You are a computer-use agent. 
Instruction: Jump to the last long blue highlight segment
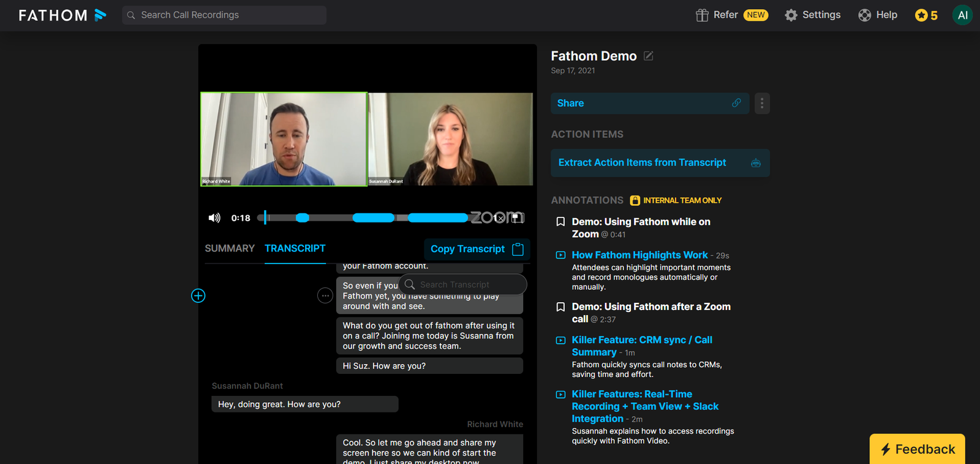click(x=438, y=218)
